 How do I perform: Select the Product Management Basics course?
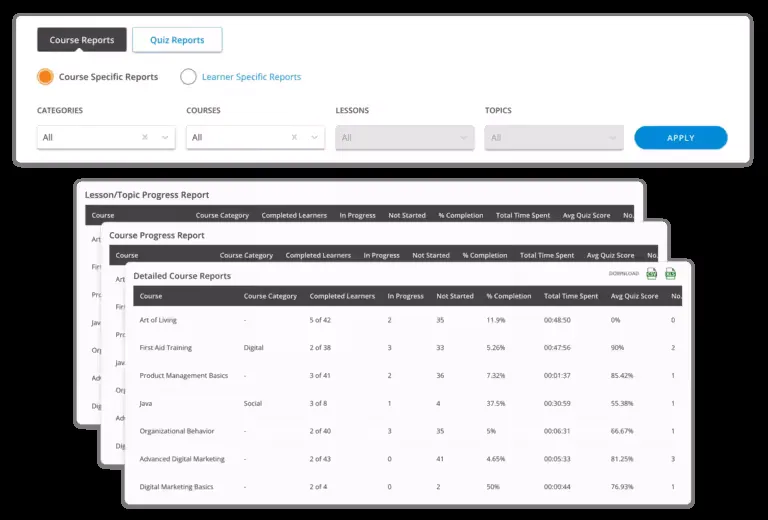coord(184,376)
